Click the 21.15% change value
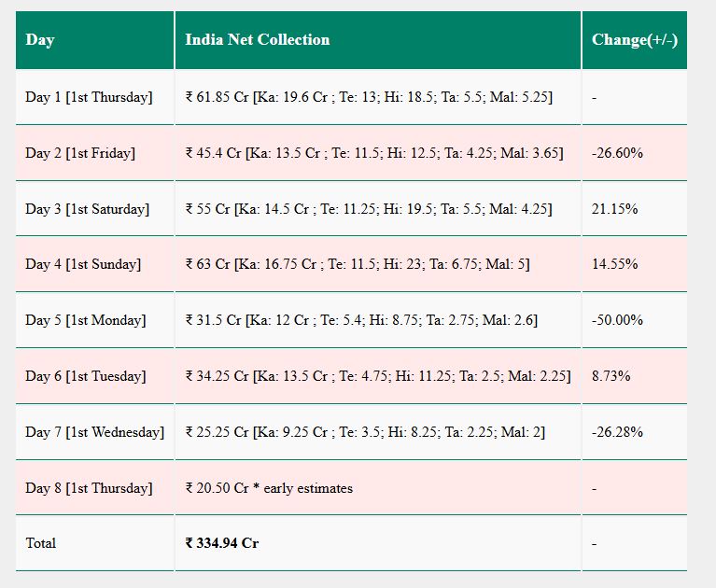This screenshot has height=588, width=716. tap(614, 209)
